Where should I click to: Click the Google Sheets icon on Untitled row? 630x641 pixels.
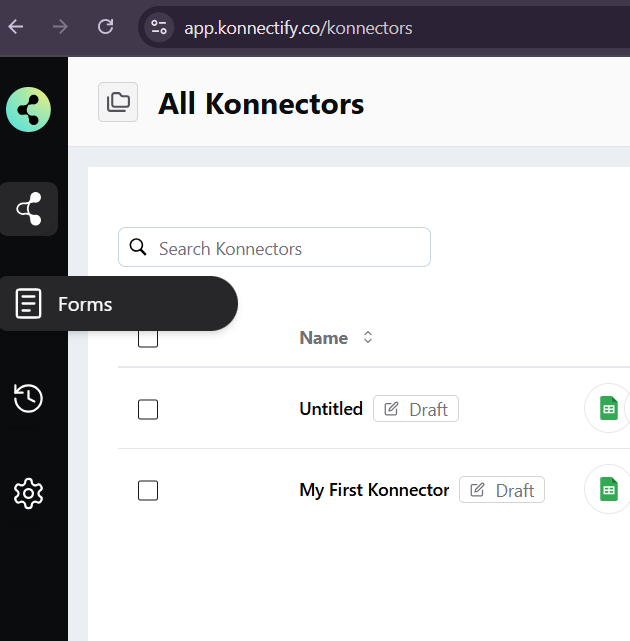608,408
